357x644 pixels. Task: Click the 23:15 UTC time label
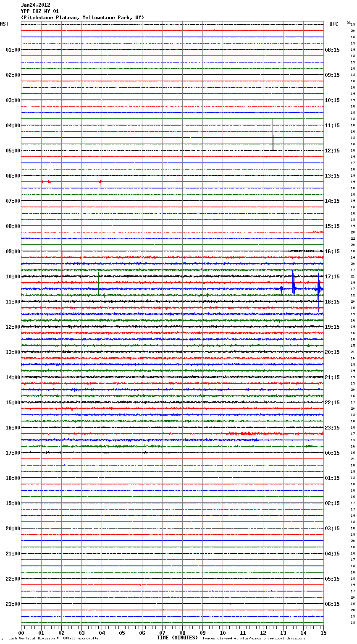332,428
